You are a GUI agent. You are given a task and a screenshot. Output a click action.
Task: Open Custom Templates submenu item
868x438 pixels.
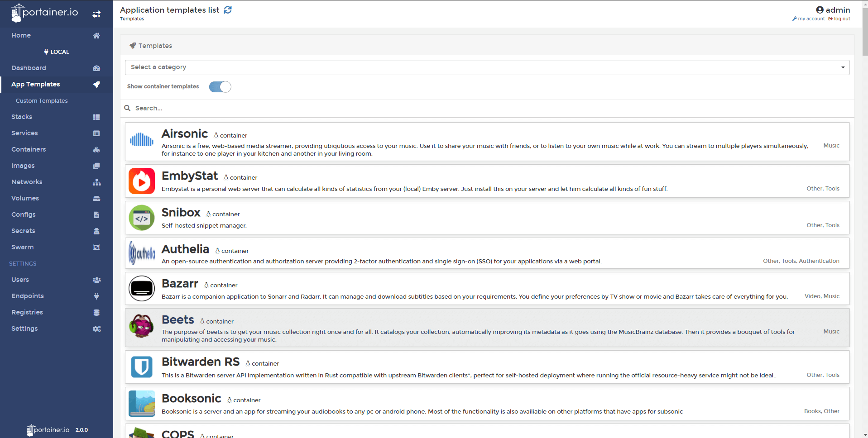(x=42, y=101)
